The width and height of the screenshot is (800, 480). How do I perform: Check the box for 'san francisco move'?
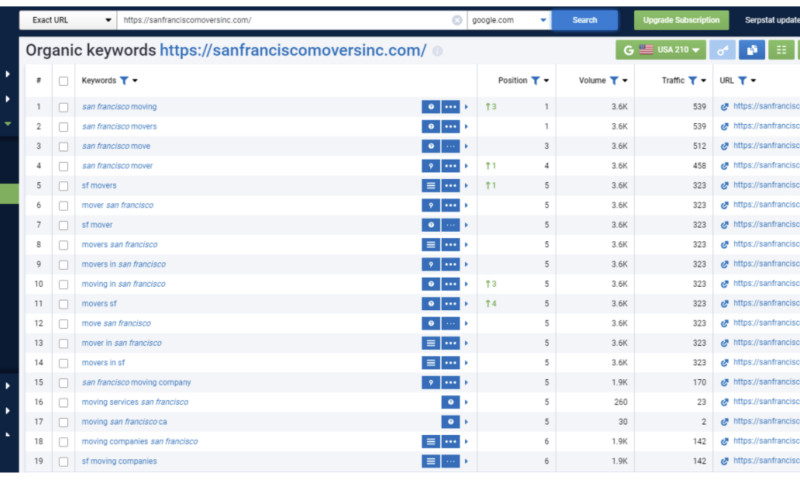point(63,147)
